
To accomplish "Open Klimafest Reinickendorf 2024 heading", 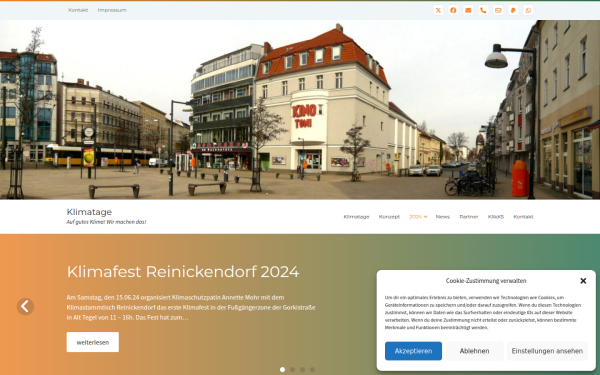I will [x=183, y=272].
